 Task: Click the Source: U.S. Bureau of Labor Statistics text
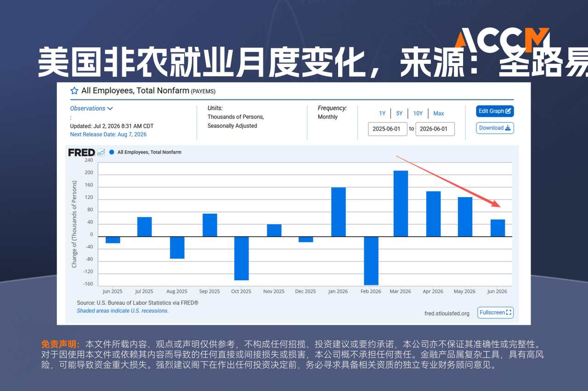pos(138,303)
